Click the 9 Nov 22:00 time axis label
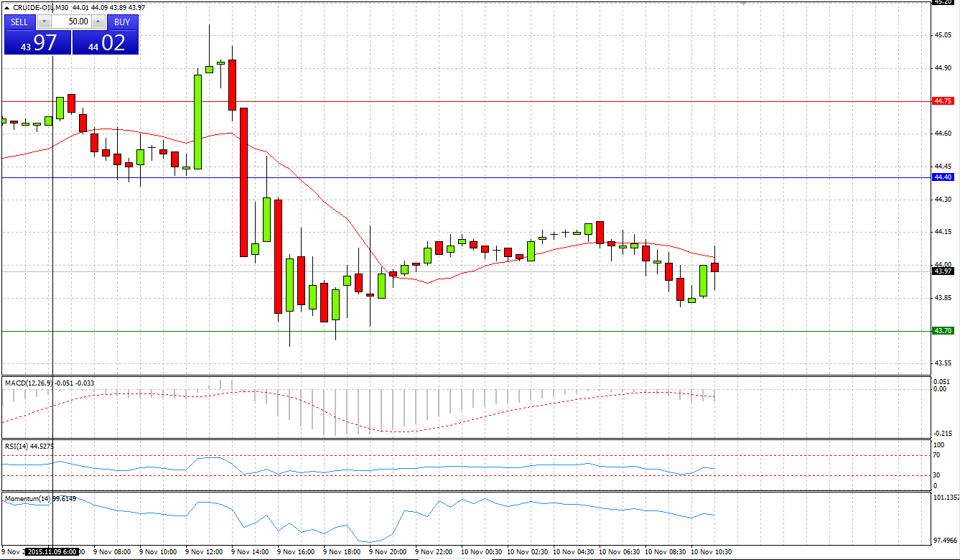 (434, 552)
